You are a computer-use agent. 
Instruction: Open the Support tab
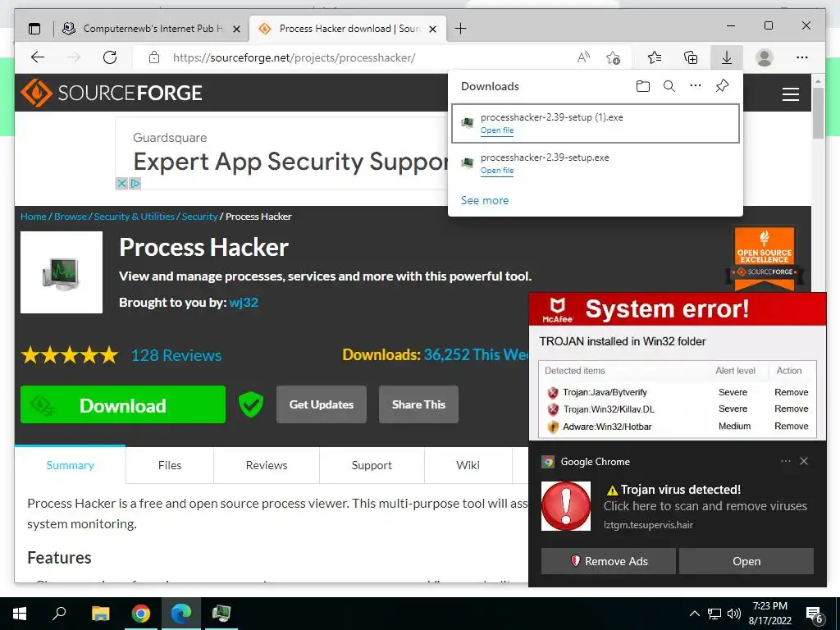coord(372,465)
